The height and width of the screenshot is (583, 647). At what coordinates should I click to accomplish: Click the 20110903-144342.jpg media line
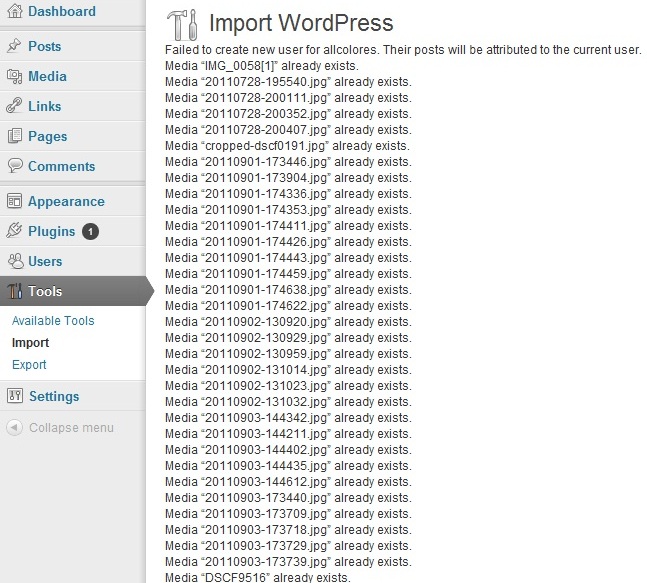pyautogui.click(x=288, y=418)
